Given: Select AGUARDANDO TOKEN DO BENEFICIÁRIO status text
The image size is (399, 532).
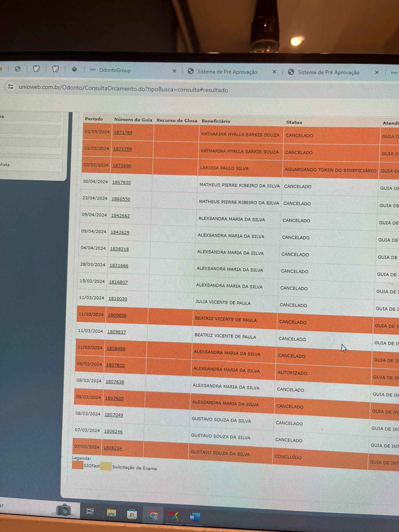Looking at the screenshot, I should (331, 170).
